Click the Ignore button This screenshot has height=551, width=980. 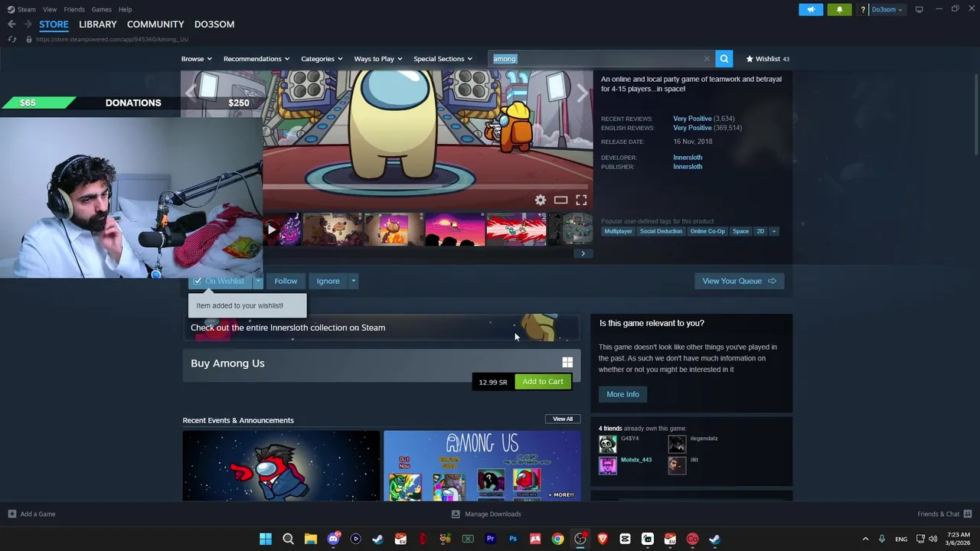point(328,281)
